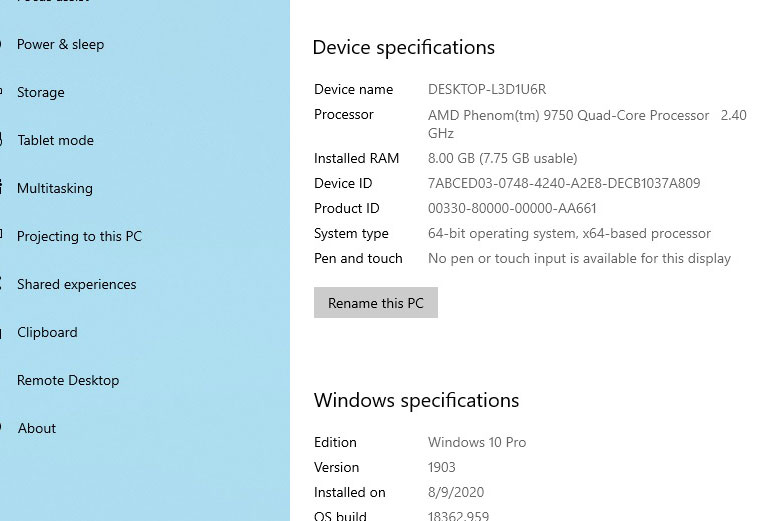The width and height of the screenshot is (782, 521).
Task: Go to the Storage settings page
Action: pos(41,92)
